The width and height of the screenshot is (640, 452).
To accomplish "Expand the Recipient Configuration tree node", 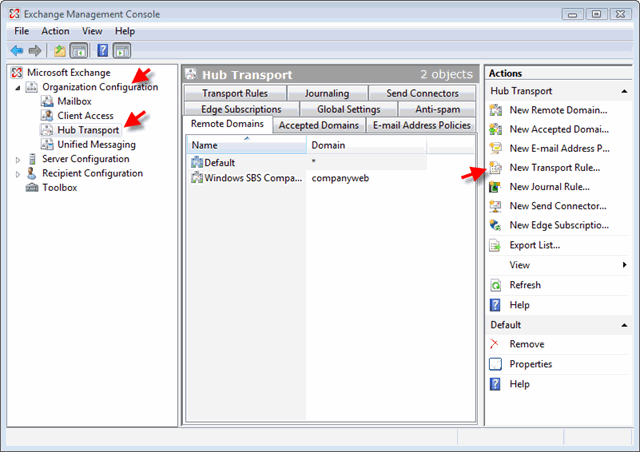I will [18, 174].
